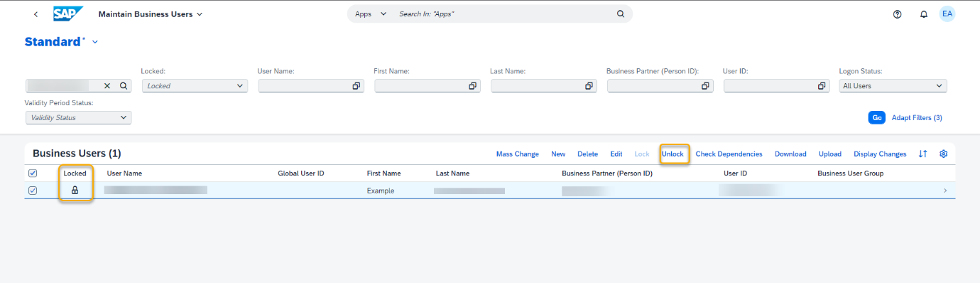The image size is (980, 283).
Task: Click the User Name column header
Action: pyautogui.click(x=124, y=173)
